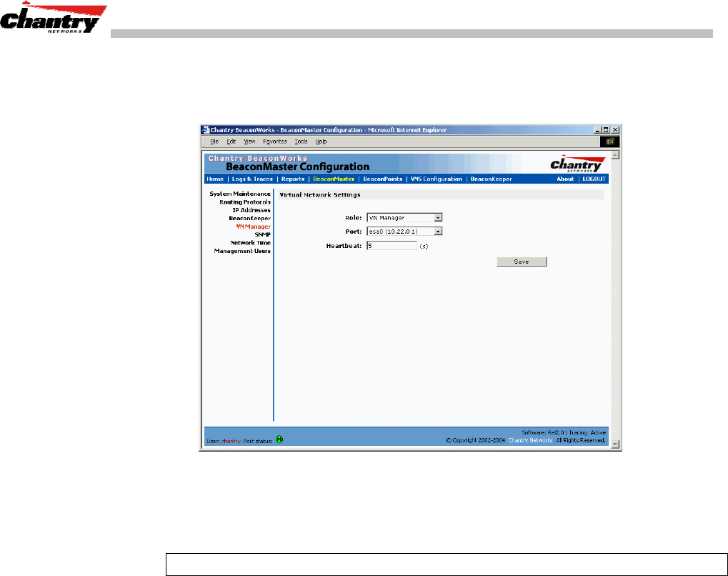Click into the Heartbeat input field
This screenshot has width=728, height=576.
click(x=392, y=246)
